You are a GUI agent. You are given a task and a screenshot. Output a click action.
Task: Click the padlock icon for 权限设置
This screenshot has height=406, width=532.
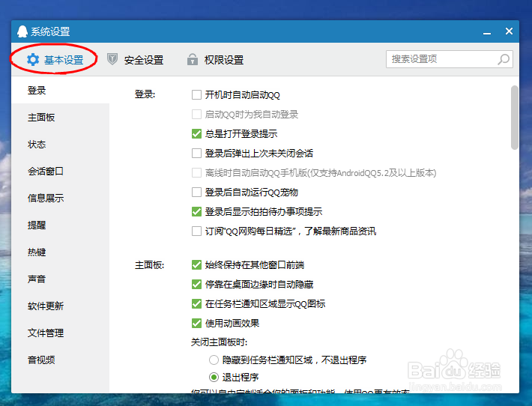[x=193, y=59]
